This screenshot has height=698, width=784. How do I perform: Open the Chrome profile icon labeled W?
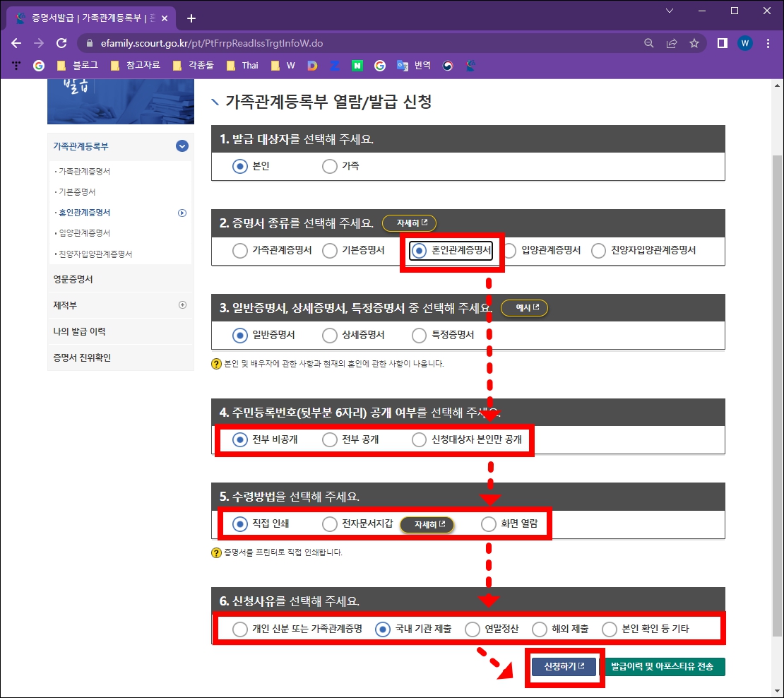pyautogui.click(x=745, y=43)
